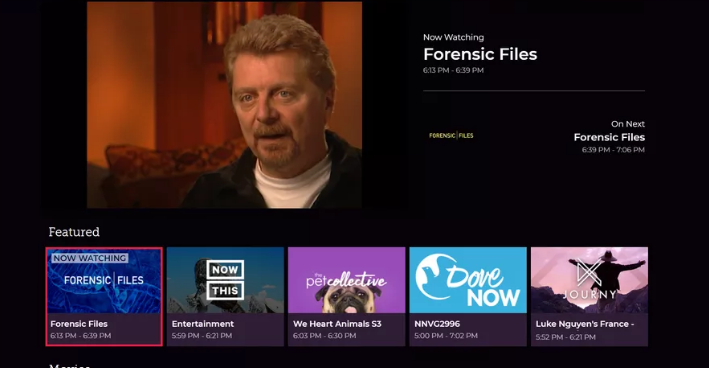Click the NOW WATCHING badge on tile
The image size is (709, 368).
[x=90, y=258]
